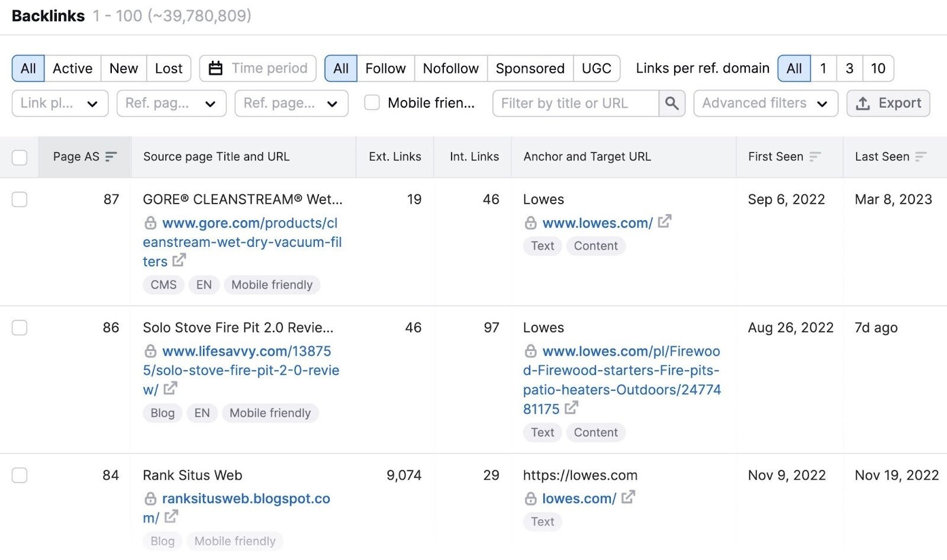Open www.lifesavvy.com solo stove link
Screen dimensions: 947x560
coord(241,370)
